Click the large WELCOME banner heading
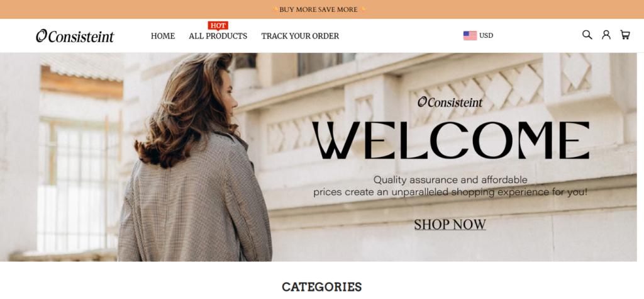The image size is (644, 299). (450, 140)
